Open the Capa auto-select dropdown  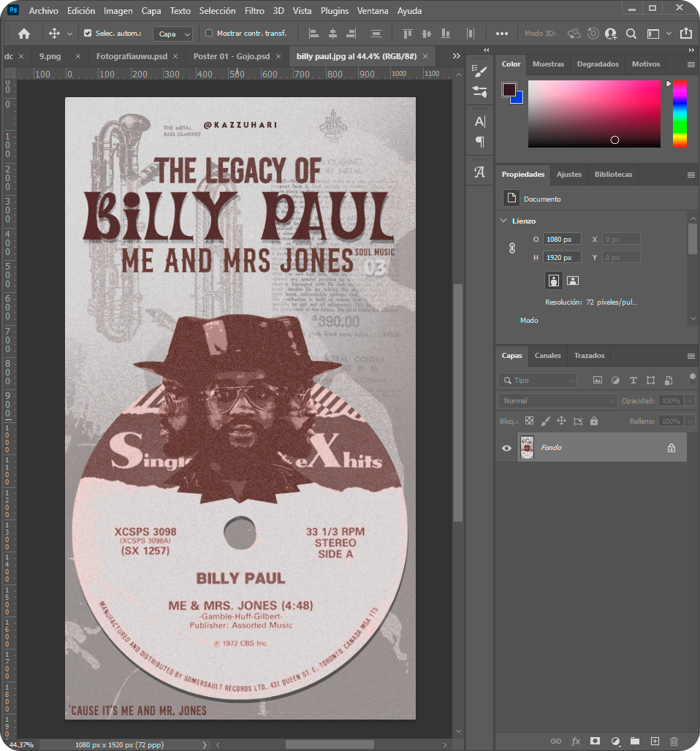coord(173,34)
